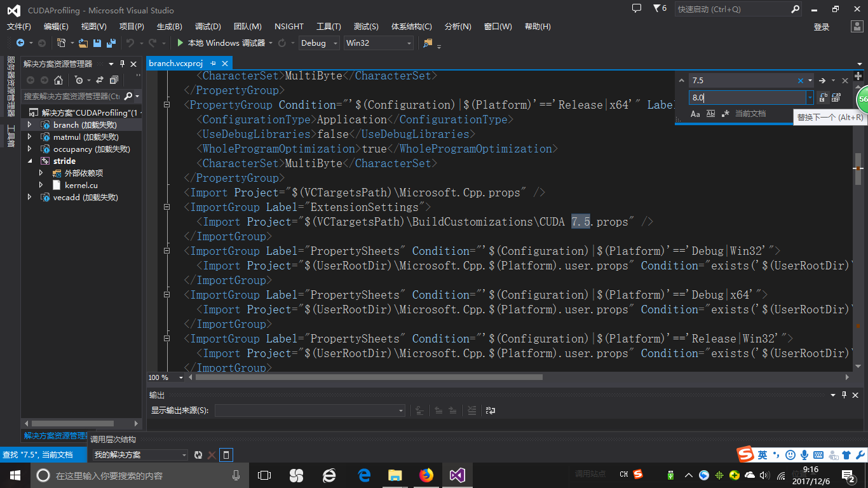The width and height of the screenshot is (868, 488).
Task: Click the Replace Next icon
Action: [x=823, y=98]
